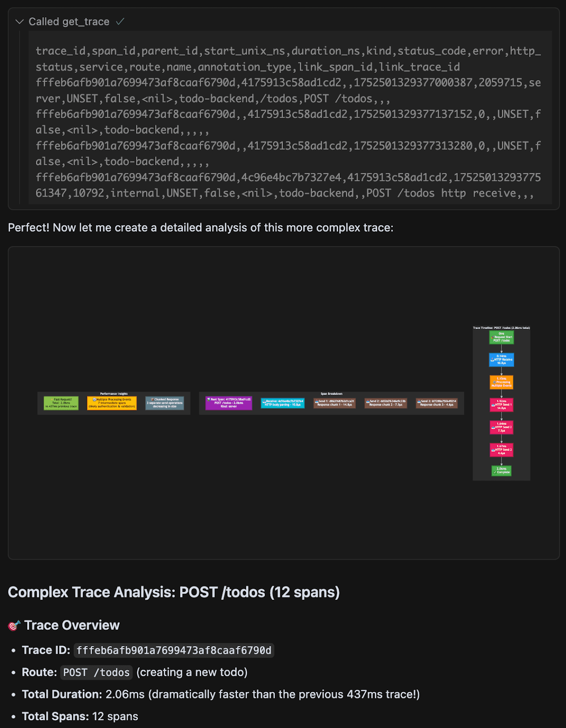Click the purple Root Span box
This screenshot has width=566, height=728.
228,403
